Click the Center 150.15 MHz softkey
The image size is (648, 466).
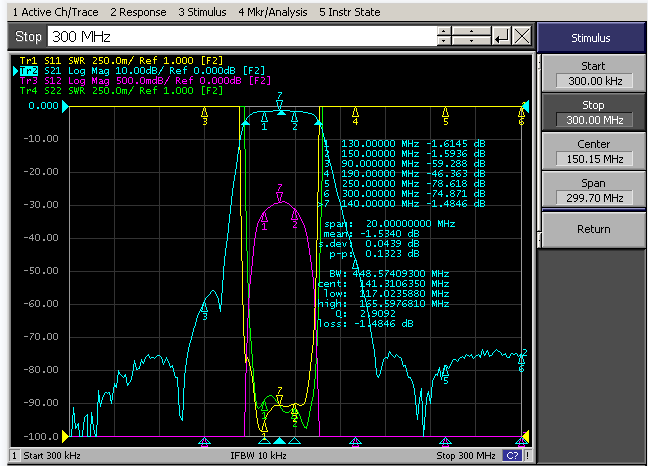593,152
